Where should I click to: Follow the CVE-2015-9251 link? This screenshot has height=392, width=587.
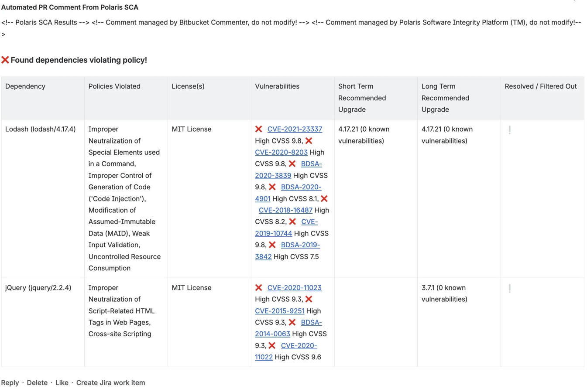279,311
